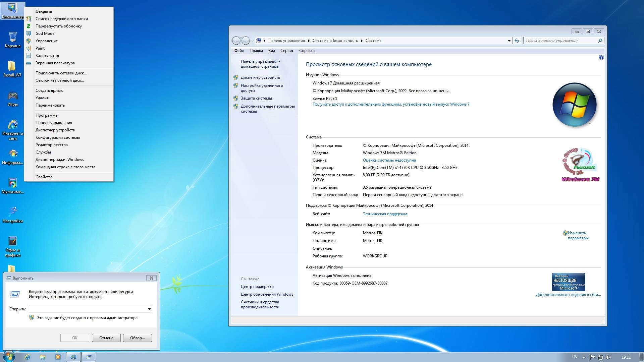
Task: Click the volume speaker tray icon
Action: tap(608, 357)
